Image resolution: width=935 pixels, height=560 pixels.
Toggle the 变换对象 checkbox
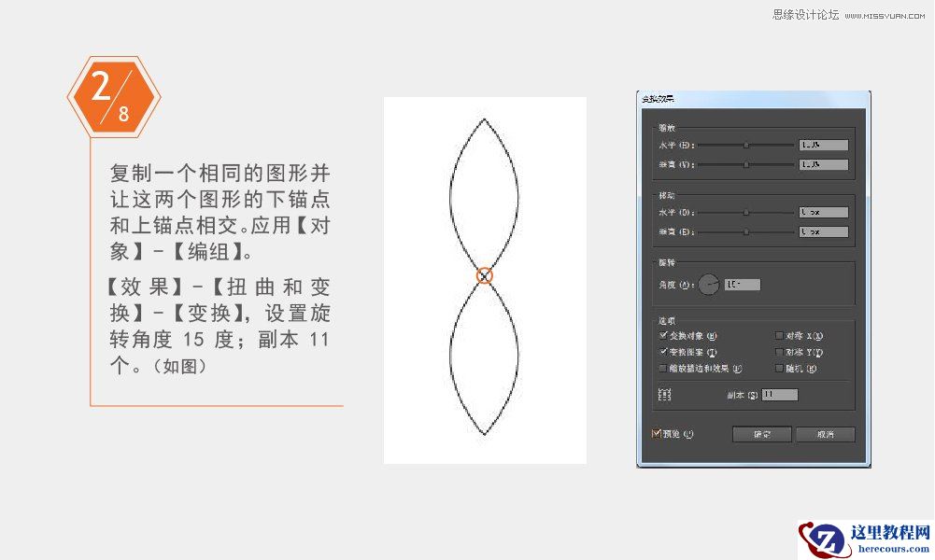point(661,335)
